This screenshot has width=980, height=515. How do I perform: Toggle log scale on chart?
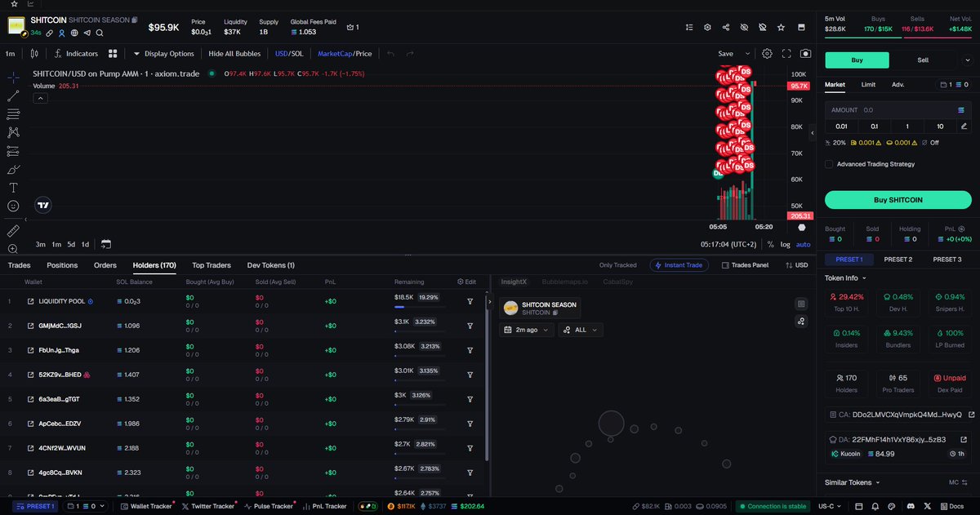(785, 244)
